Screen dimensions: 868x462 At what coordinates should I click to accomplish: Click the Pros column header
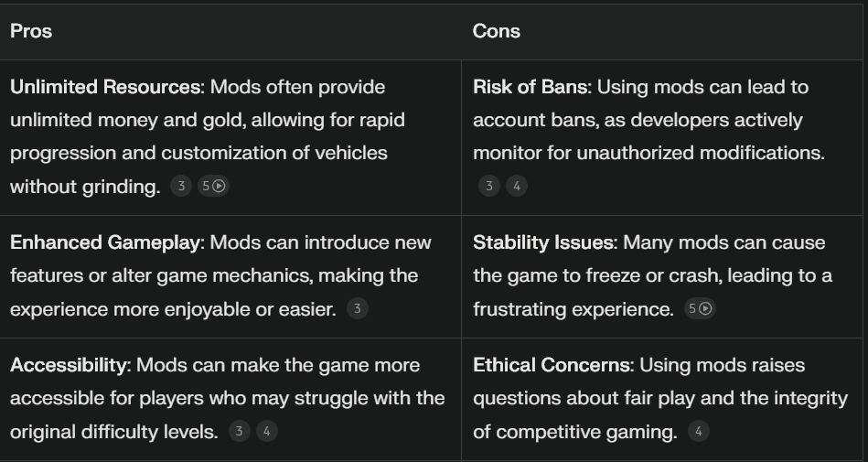[31, 31]
